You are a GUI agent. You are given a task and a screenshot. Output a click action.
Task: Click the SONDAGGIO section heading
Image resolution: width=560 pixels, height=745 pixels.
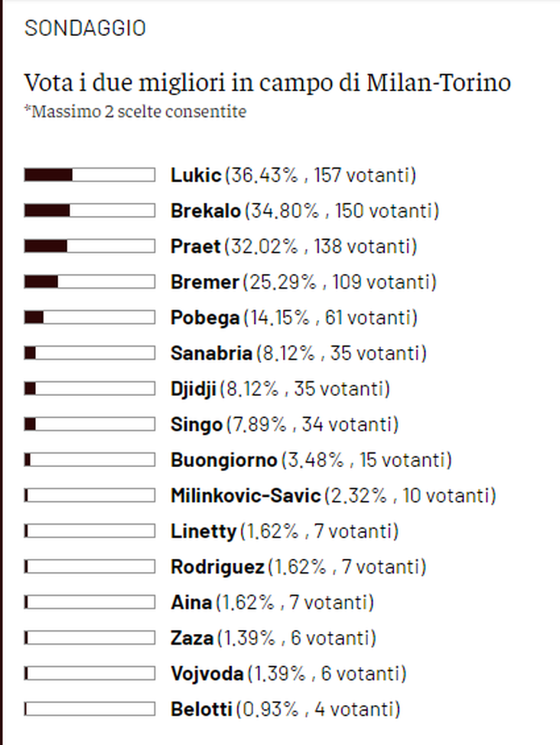click(x=84, y=28)
